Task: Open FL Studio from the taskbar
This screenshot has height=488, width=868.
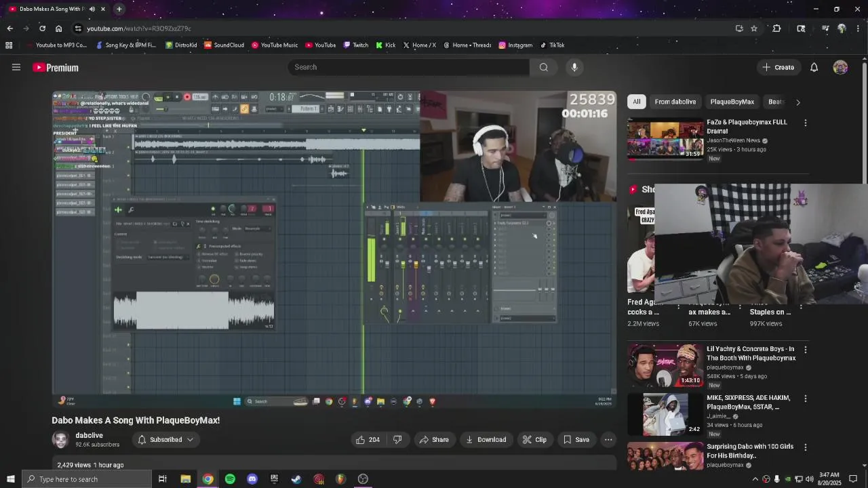Action: coord(340,479)
